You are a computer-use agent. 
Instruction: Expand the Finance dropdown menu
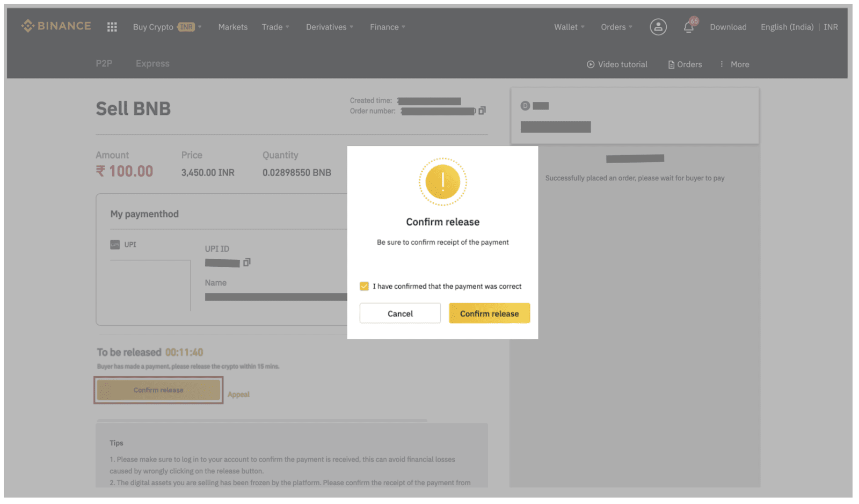(x=388, y=27)
